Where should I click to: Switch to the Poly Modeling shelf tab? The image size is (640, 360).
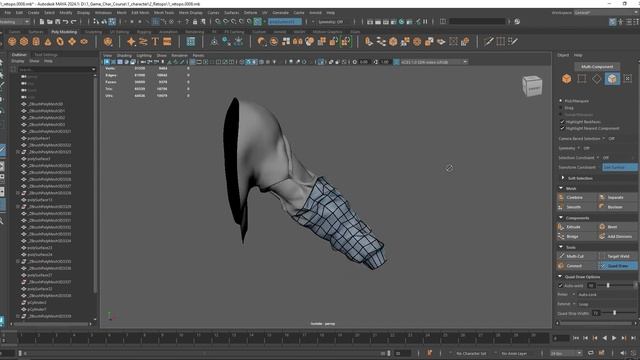(64, 31)
